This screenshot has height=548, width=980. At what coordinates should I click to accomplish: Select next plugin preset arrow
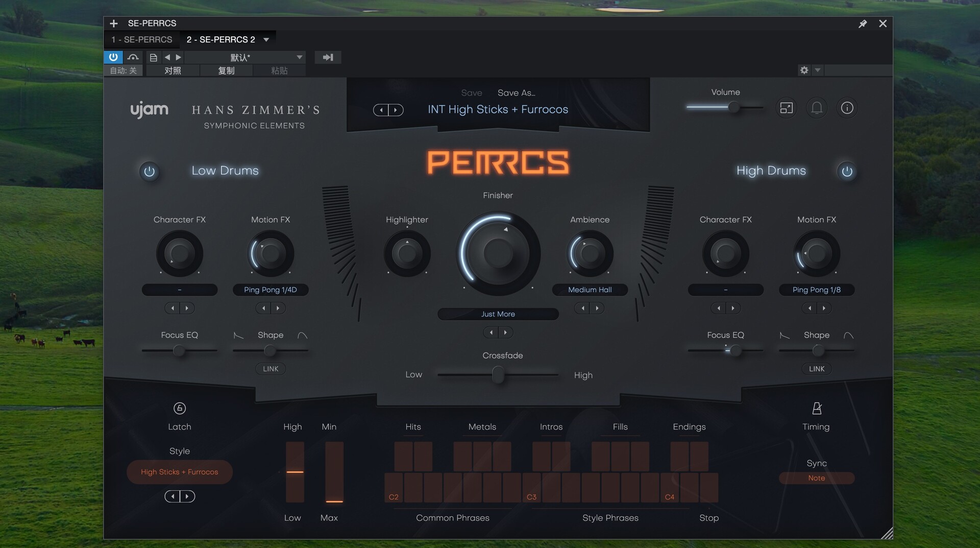coord(396,110)
